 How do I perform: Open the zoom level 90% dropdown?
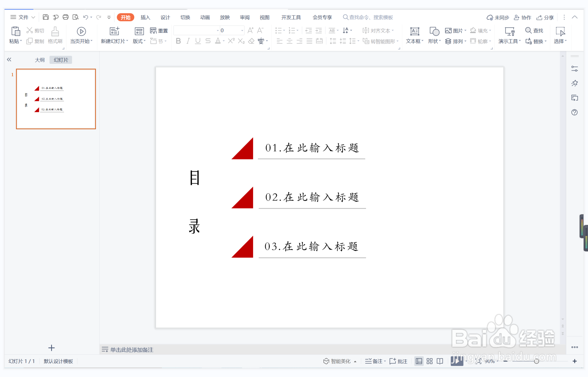pos(489,361)
